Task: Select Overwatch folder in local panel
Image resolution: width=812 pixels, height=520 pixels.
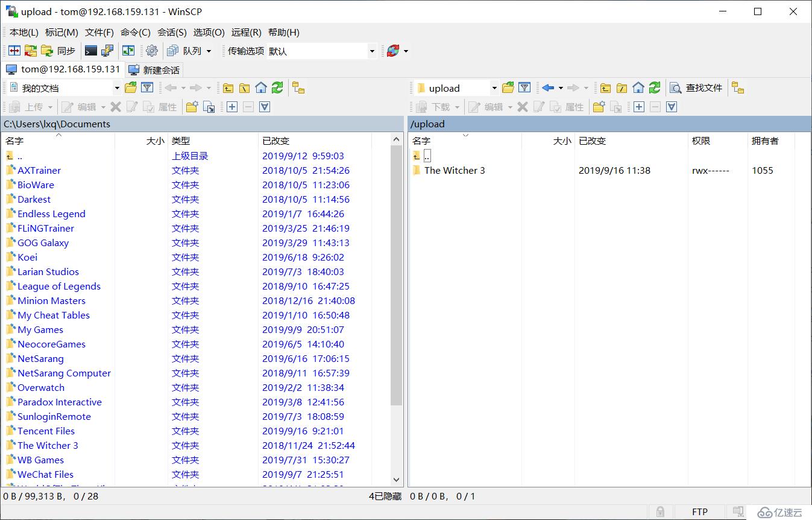Action: point(41,387)
